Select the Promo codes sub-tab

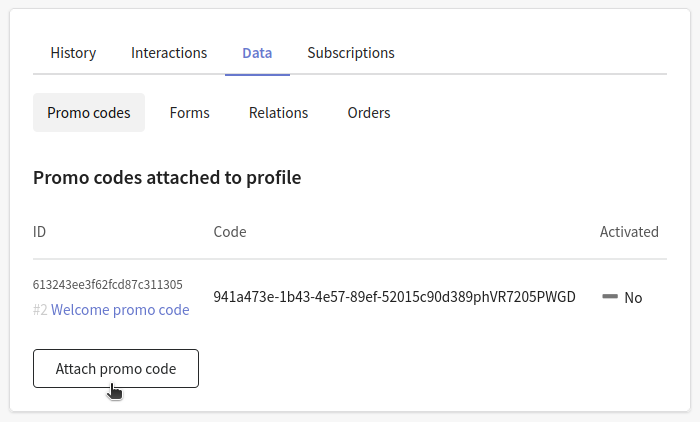tap(89, 113)
